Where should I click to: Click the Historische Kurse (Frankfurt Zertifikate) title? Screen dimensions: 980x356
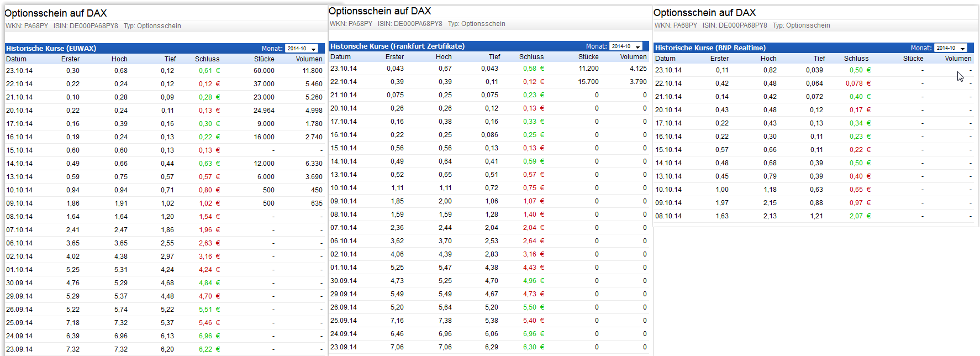click(397, 46)
